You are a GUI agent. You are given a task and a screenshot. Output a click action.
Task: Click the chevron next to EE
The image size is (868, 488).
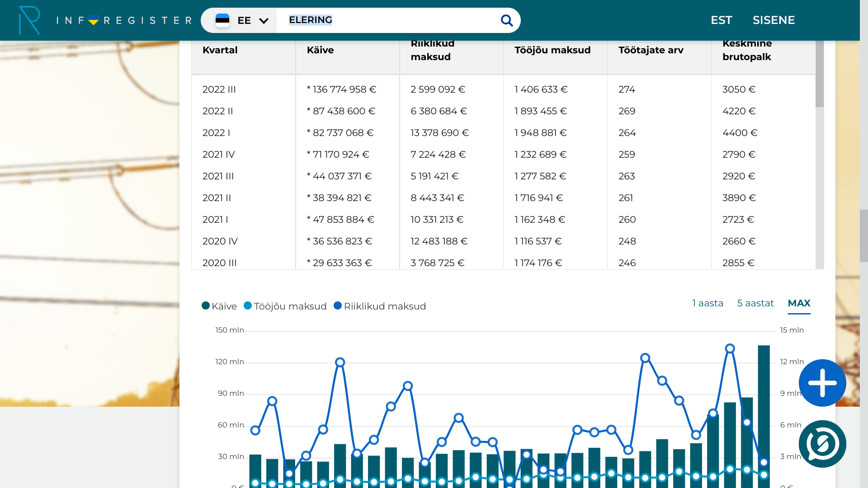(264, 21)
